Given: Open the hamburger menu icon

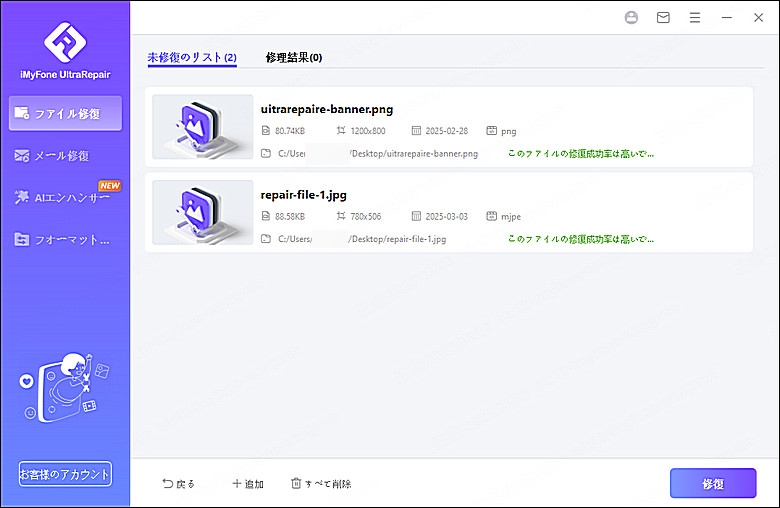Looking at the screenshot, I should point(695,17).
